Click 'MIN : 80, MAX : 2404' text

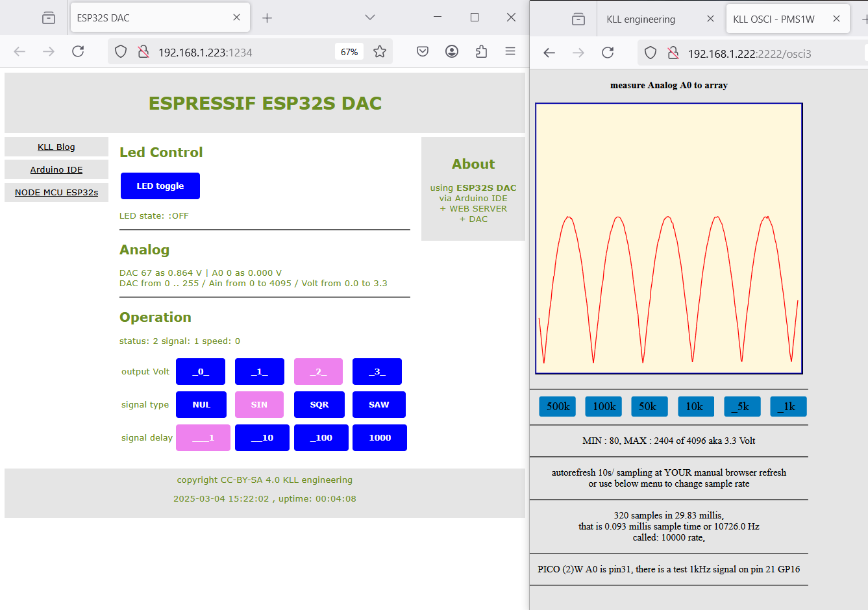(x=627, y=441)
